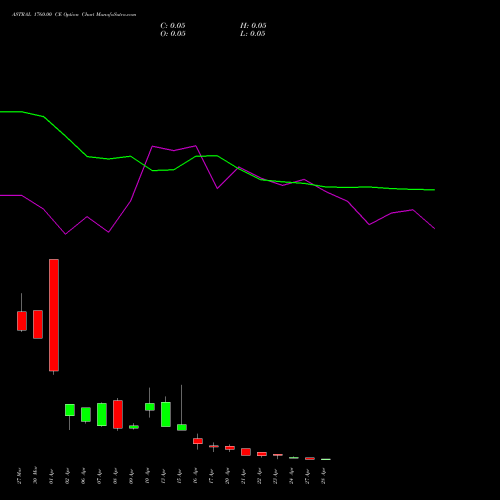Click the ASTRAL CE Options chart title
The width and height of the screenshot is (500, 500).
(74, 15)
